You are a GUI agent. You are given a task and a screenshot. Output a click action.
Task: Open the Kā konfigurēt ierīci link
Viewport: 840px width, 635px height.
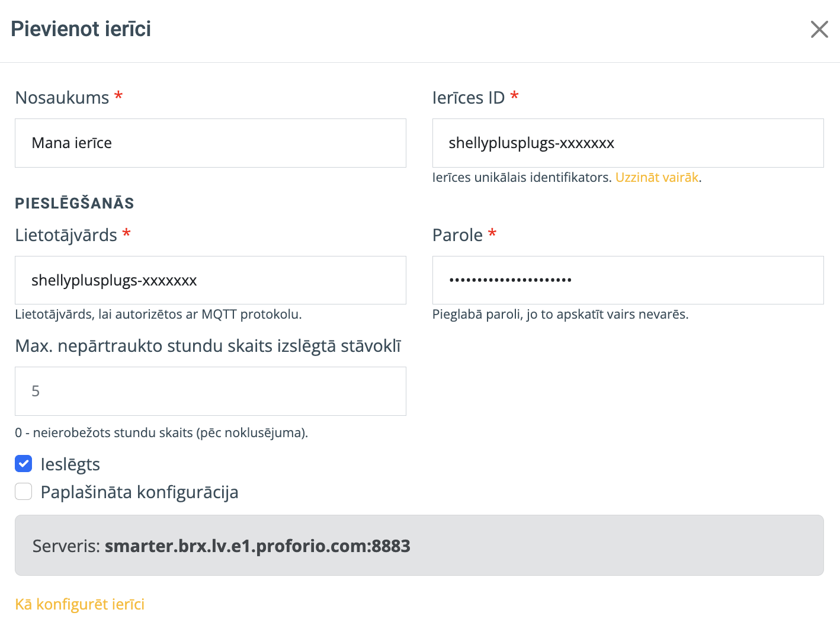80,604
